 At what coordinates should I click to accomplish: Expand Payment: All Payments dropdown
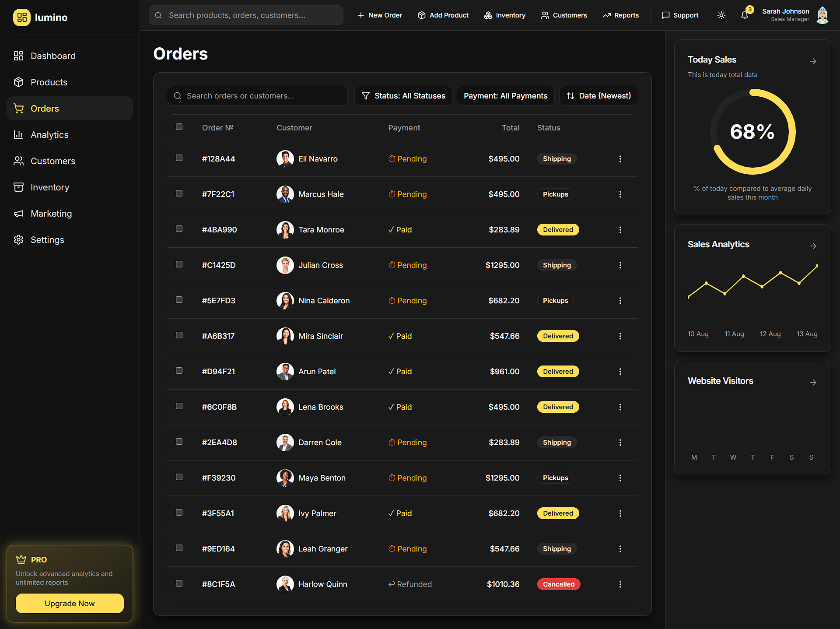pos(505,96)
